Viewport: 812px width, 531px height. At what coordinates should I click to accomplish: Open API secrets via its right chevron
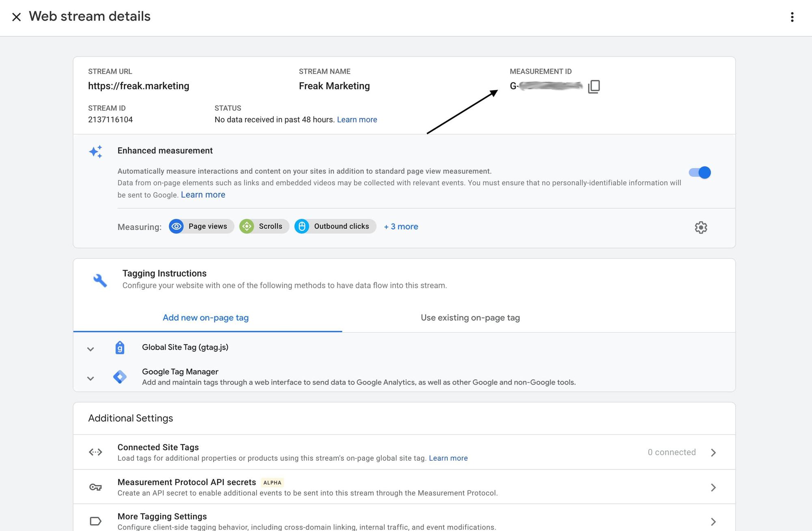coord(713,487)
